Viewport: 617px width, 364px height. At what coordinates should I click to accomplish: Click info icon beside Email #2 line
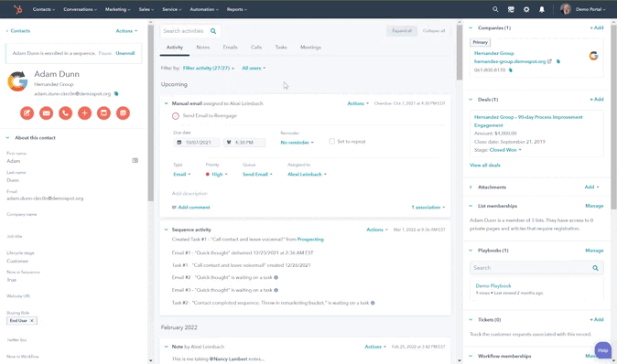click(276, 277)
